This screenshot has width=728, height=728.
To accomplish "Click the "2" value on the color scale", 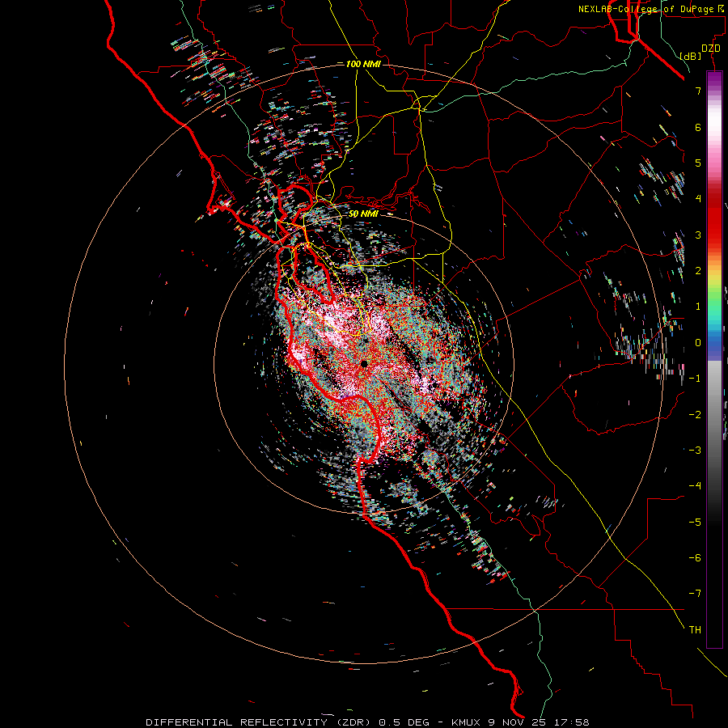I will (x=698, y=271).
